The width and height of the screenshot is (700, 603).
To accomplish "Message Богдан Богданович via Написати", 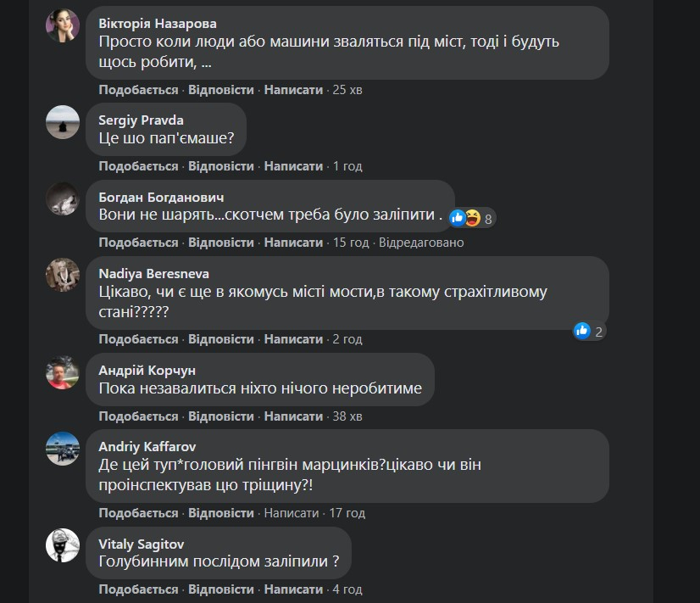I will pyautogui.click(x=293, y=243).
